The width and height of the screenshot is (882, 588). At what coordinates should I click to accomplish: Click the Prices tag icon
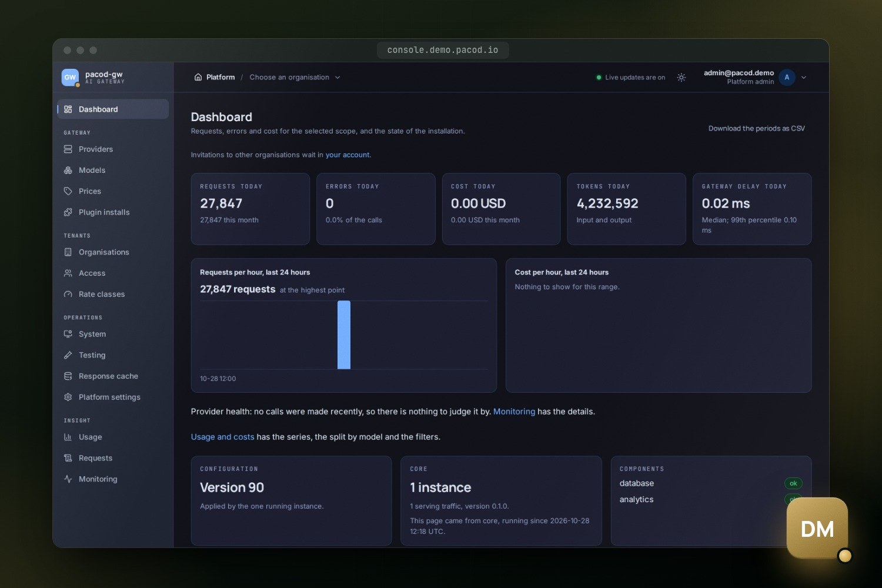point(68,191)
